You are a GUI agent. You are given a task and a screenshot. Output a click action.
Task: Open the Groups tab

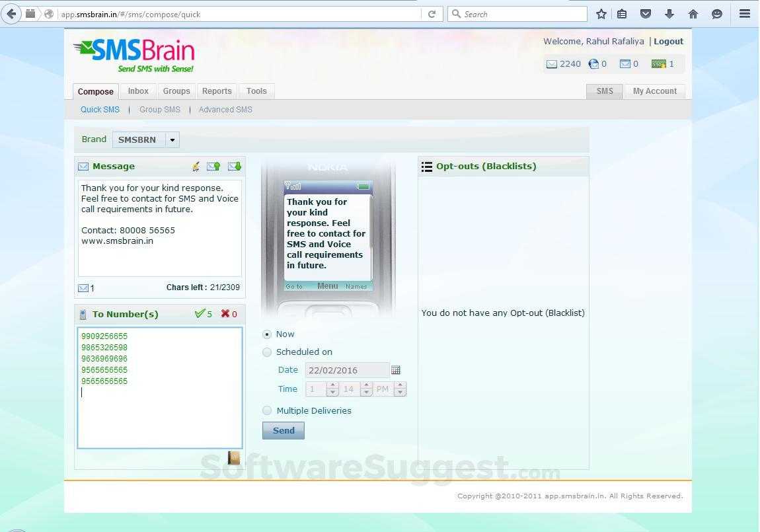tap(176, 91)
